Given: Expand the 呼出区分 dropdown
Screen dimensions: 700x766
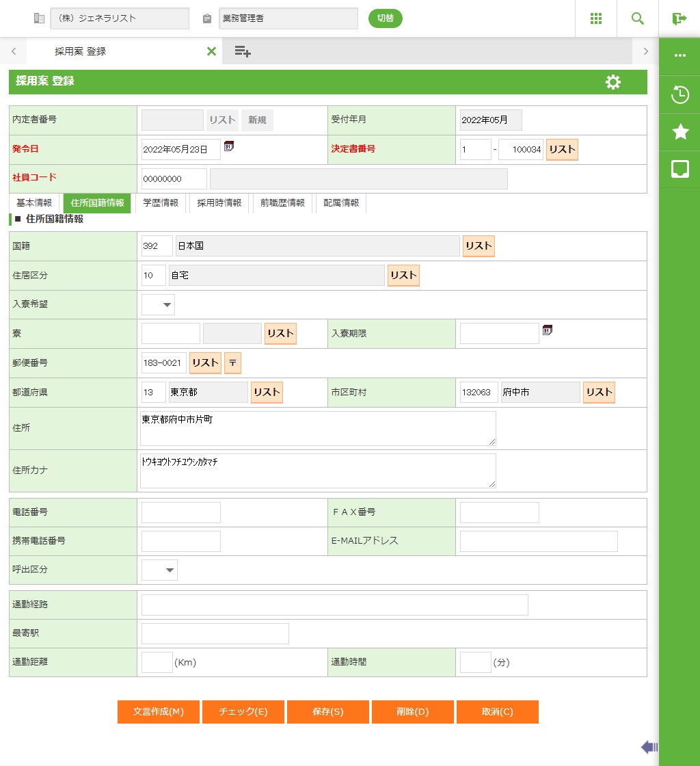Looking at the screenshot, I should 160,570.
